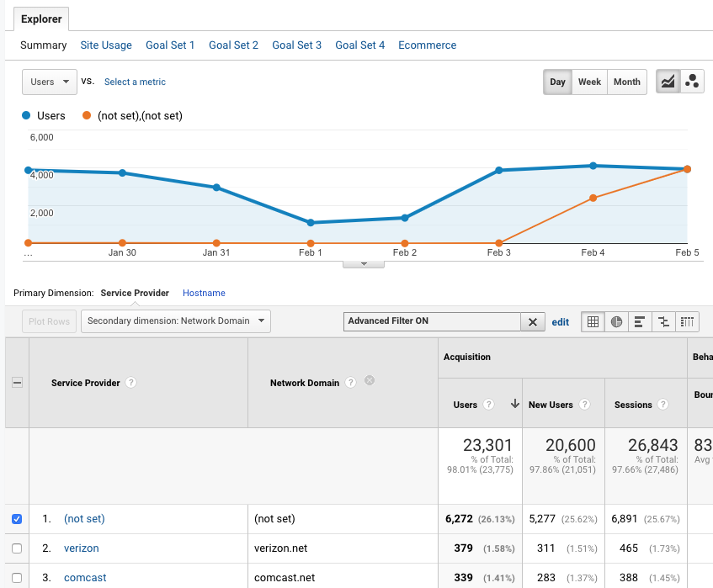The height and width of the screenshot is (588, 713).
Task: Select the data table view icon
Action: [593, 321]
